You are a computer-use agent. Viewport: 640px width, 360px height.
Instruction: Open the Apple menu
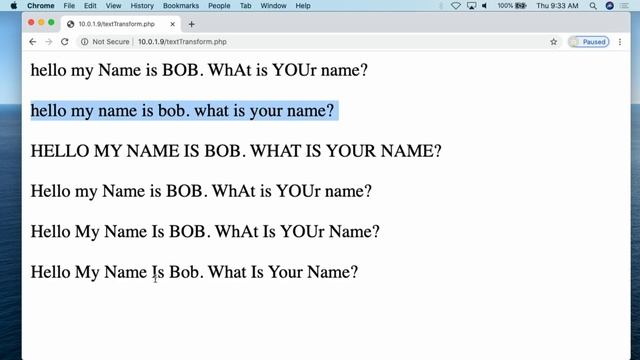click(13, 6)
